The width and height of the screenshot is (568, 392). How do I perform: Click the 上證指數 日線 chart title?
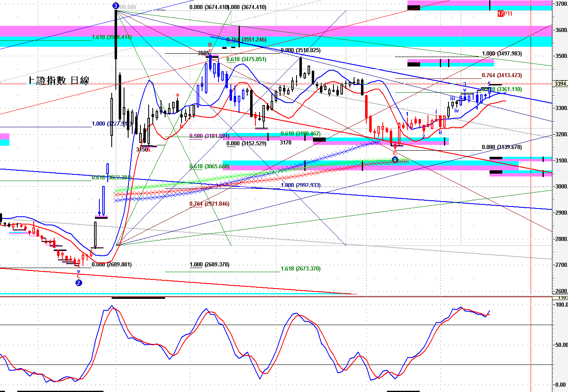point(58,80)
